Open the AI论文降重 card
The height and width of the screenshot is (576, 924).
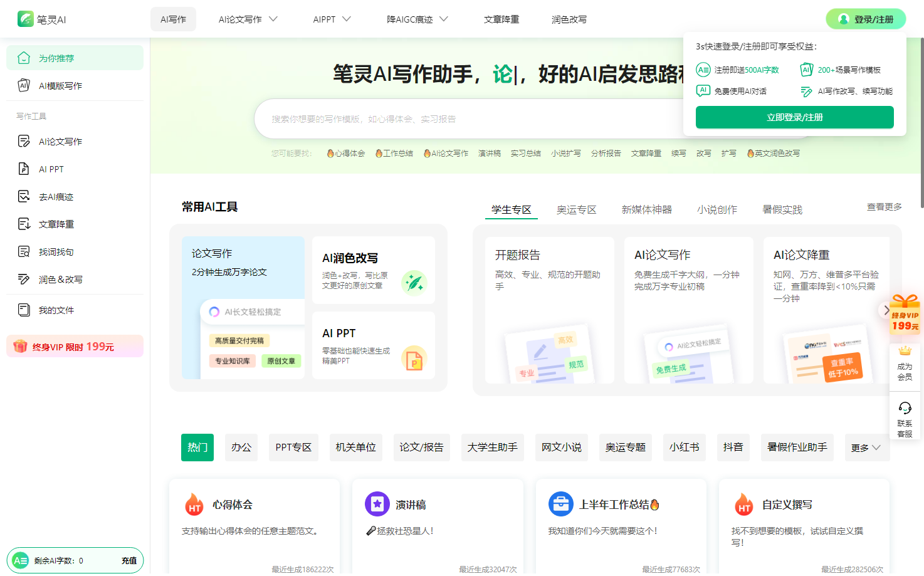[x=826, y=310]
